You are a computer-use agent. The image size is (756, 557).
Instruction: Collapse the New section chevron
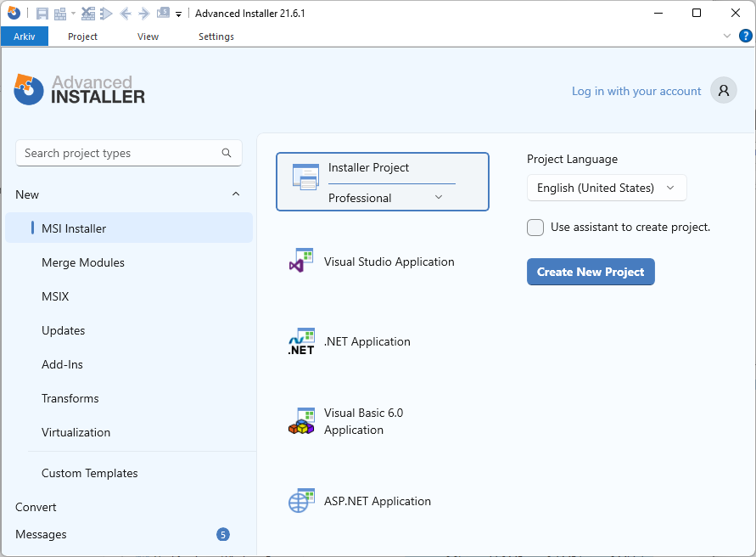coord(236,194)
